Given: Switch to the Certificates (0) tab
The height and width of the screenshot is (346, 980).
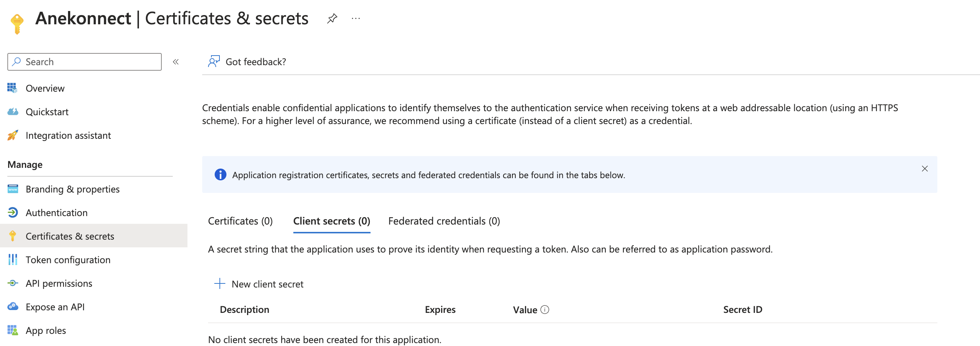Looking at the screenshot, I should pos(240,221).
